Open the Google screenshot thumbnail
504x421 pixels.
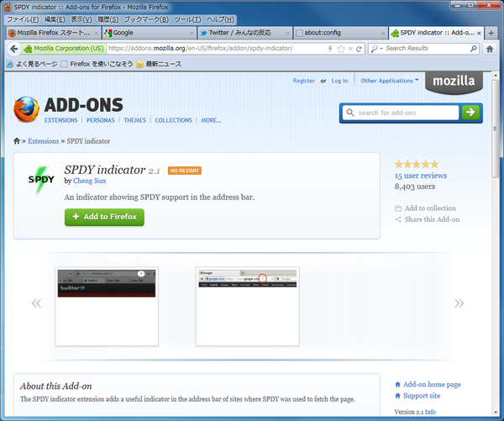[x=248, y=307]
